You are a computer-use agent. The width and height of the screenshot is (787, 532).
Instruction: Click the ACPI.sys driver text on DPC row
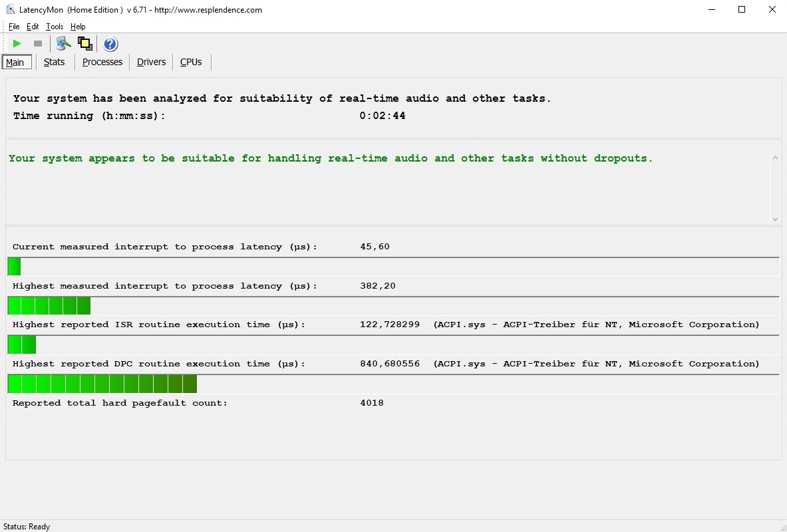596,364
